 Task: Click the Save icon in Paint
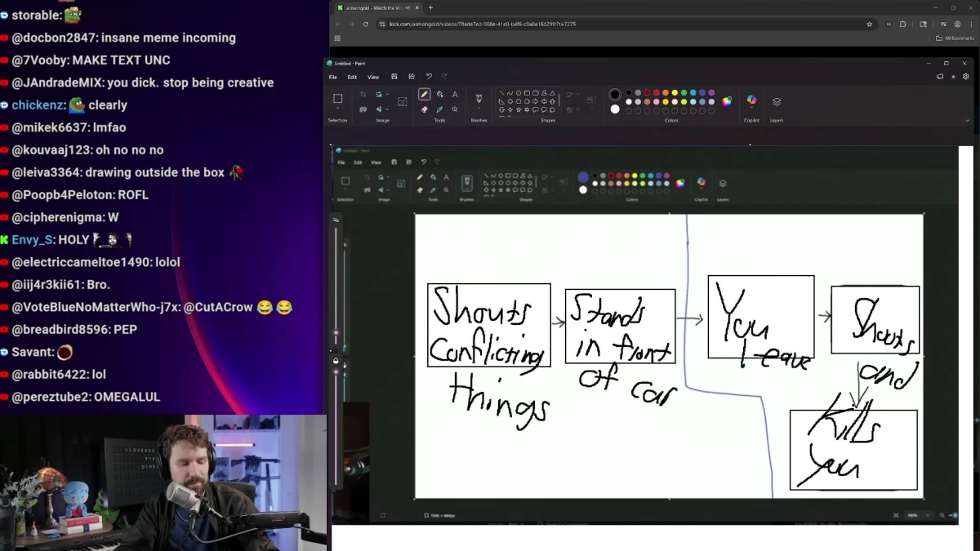[x=394, y=77]
